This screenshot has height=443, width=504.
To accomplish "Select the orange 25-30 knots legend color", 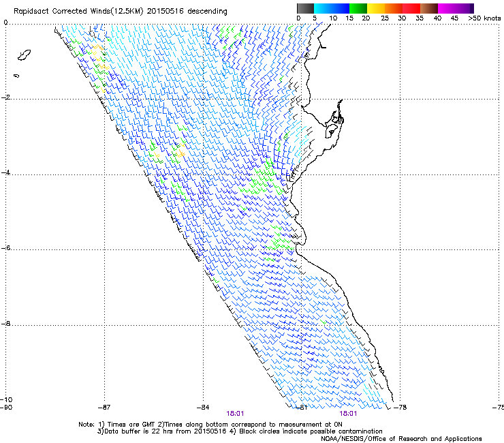I will point(394,8).
